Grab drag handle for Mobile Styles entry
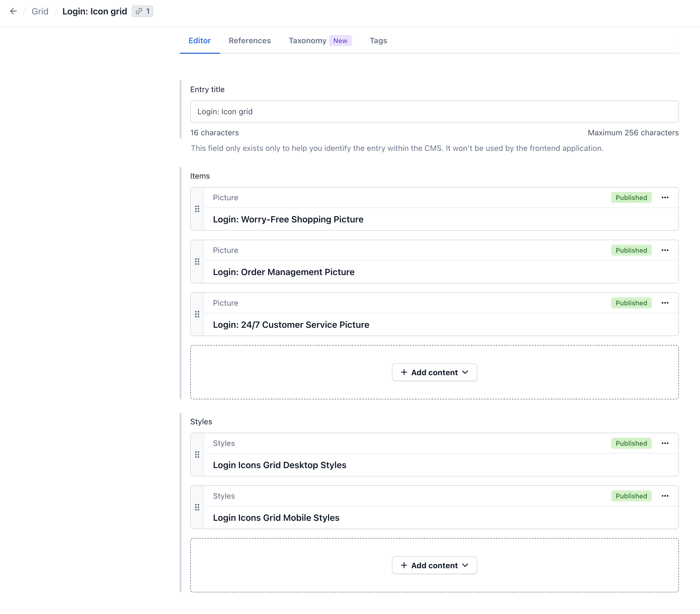Screen dimensions: 700x614 [197, 508]
